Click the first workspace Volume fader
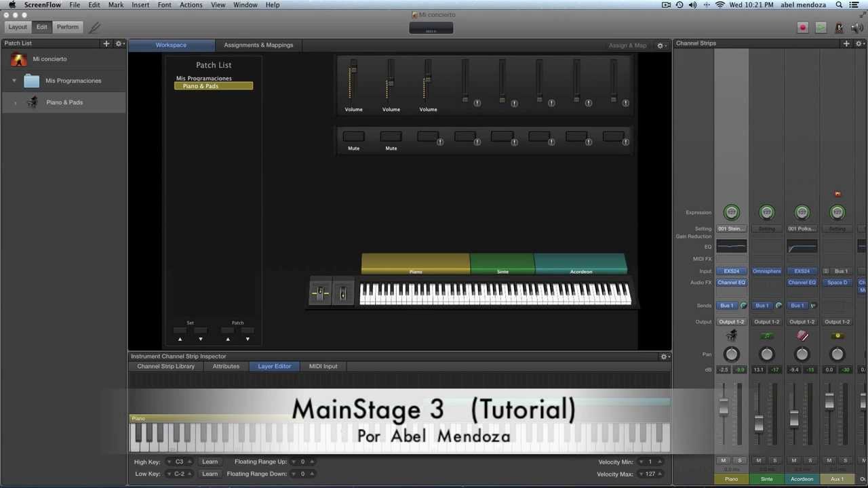The image size is (868, 488). click(x=353, y=70)
